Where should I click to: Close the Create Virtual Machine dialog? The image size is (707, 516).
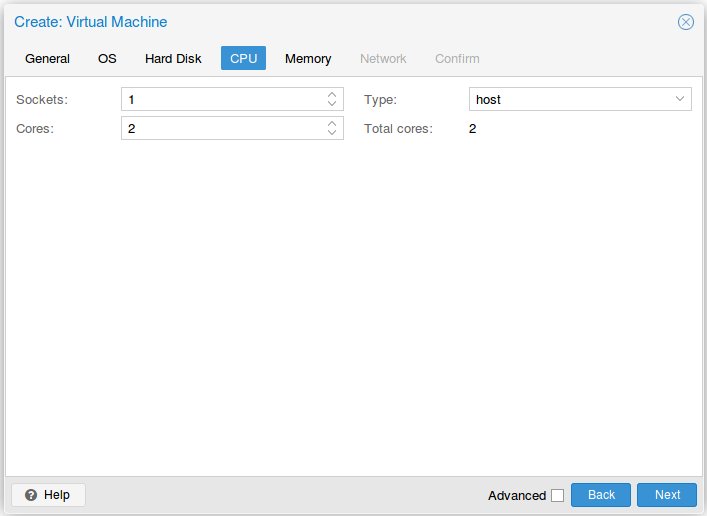(x=685, y=22)
